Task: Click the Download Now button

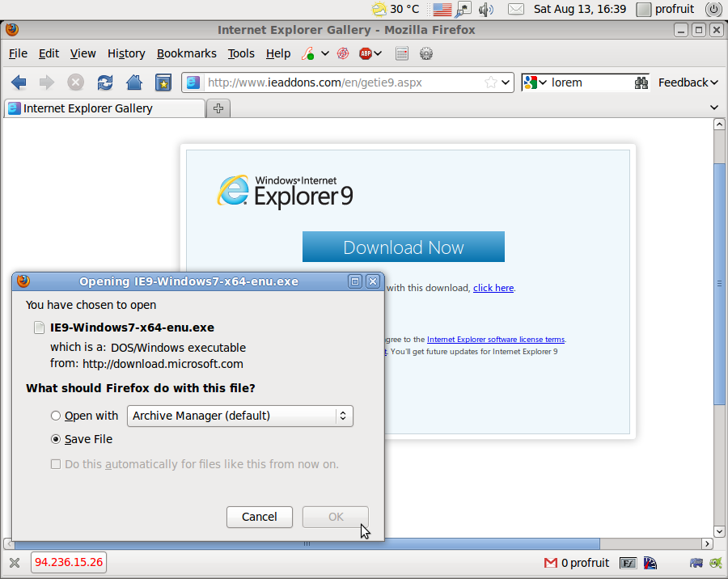Action: point(404,247)
